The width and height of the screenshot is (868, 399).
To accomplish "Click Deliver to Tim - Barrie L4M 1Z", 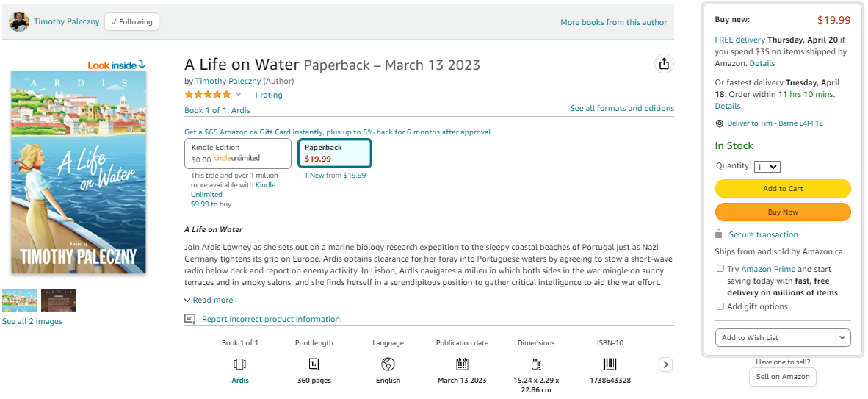I will click(775, 123).
